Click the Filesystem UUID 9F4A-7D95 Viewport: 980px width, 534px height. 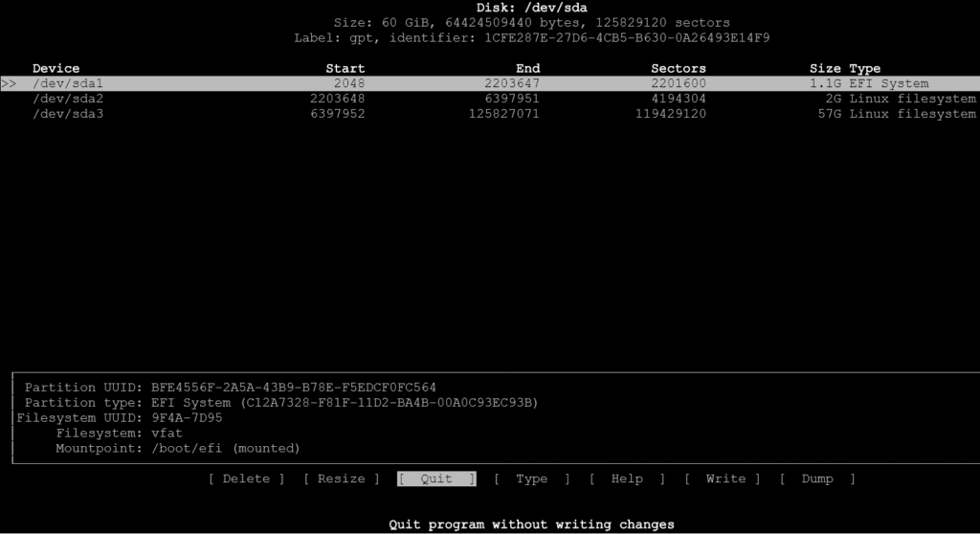(187, 417)
